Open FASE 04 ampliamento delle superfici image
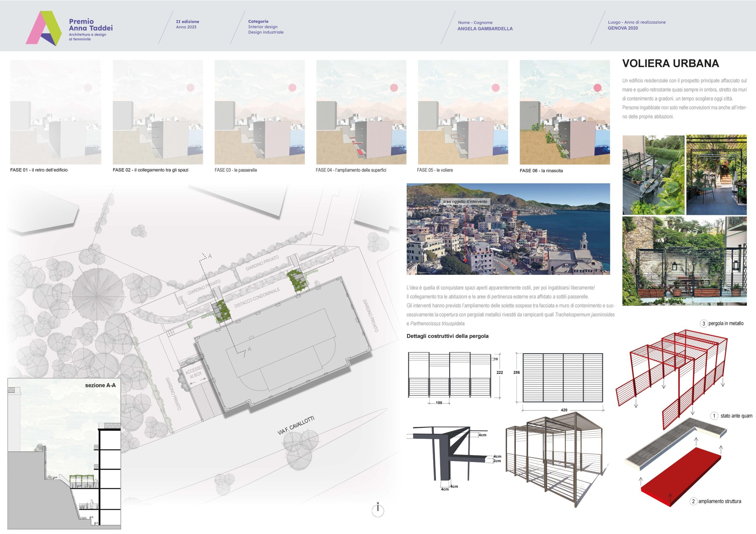The image size is (756, 534). click(x=361, y=112)
